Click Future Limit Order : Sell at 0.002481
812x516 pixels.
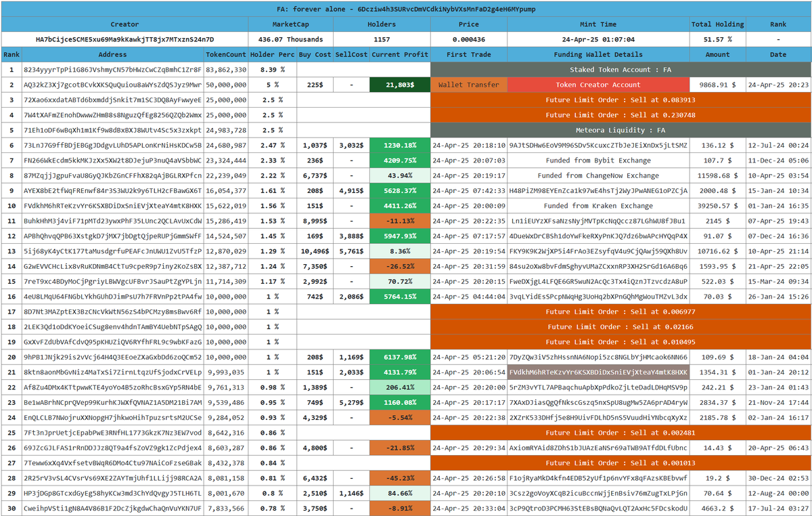[619, 432]
